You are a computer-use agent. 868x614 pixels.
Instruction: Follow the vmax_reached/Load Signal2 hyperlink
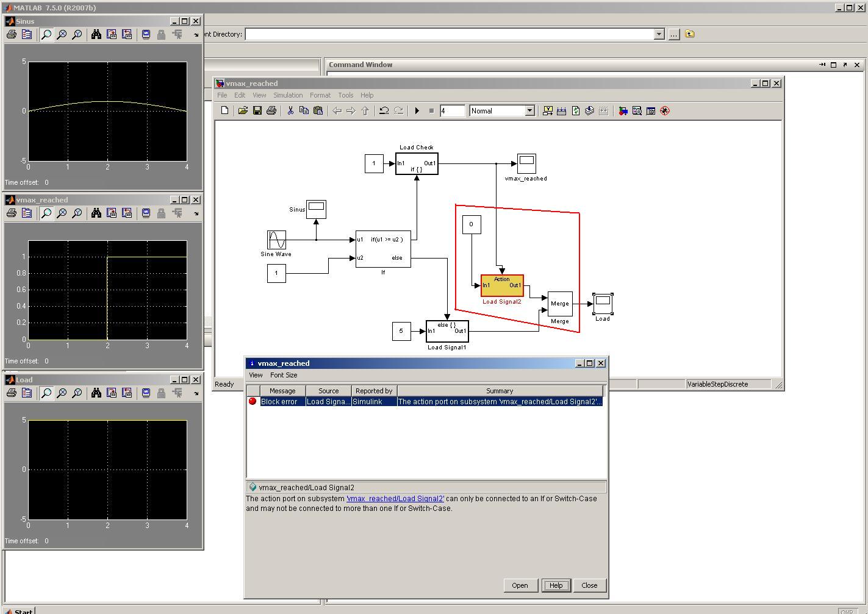coord(395,499)
